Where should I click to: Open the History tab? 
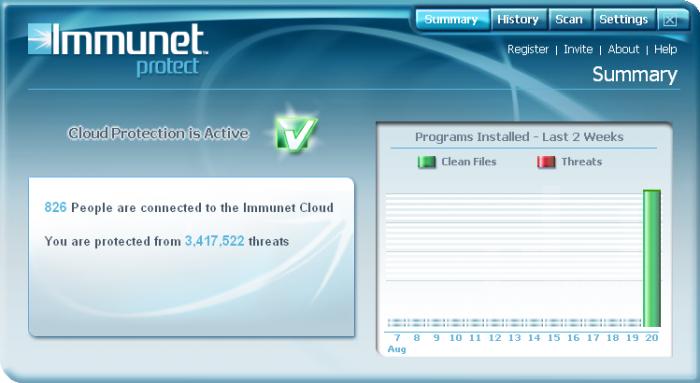pos(519,20)
